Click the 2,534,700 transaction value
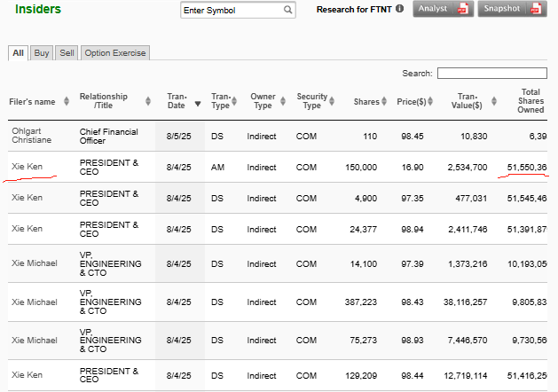Screen dimensions: 558x392 [468, 168]
